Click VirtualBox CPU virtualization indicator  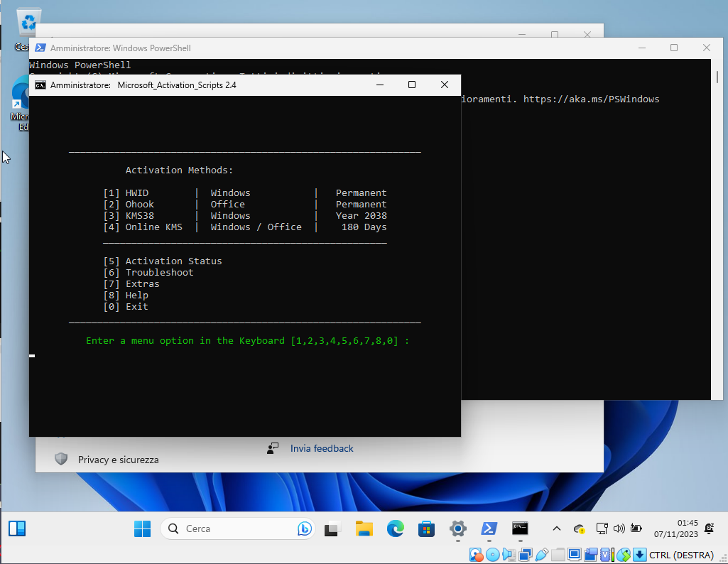606,555
